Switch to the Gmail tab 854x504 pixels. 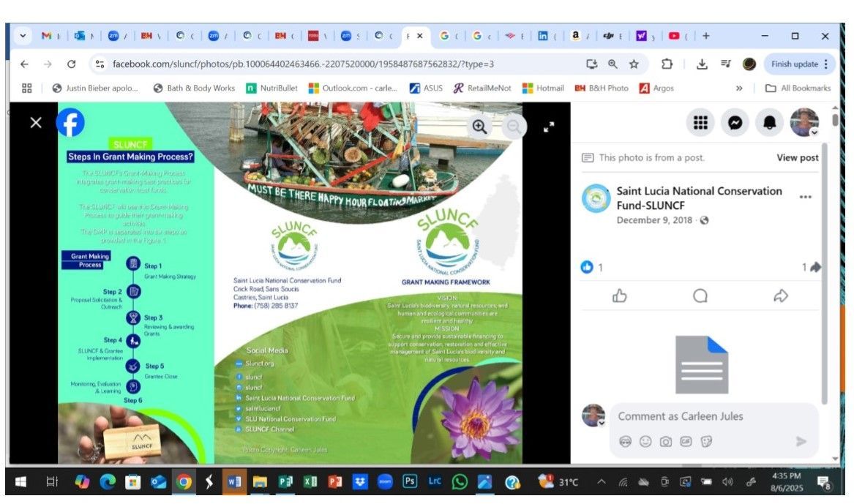click(50, 36)
